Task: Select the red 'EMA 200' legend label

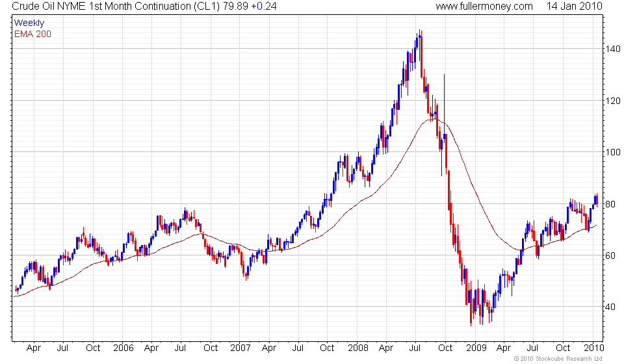Action: (x=33, y=34)
